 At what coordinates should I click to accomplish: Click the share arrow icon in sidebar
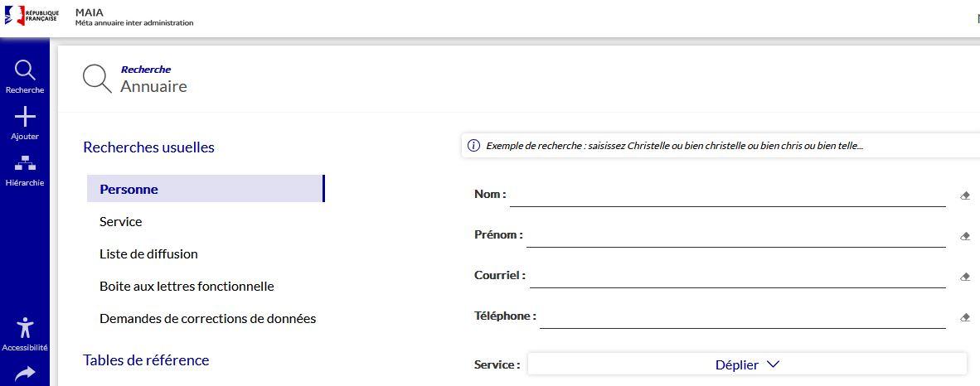(x=25, y=374)
